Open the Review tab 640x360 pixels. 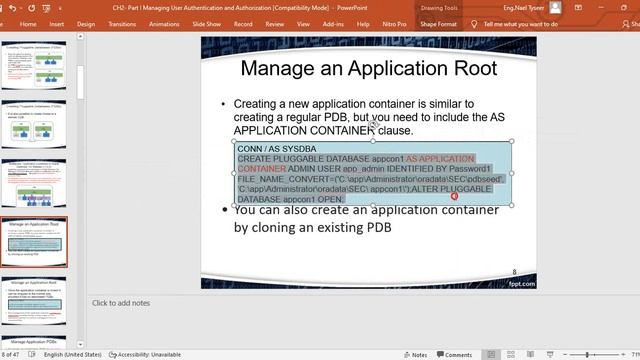(x=274, y=24)
